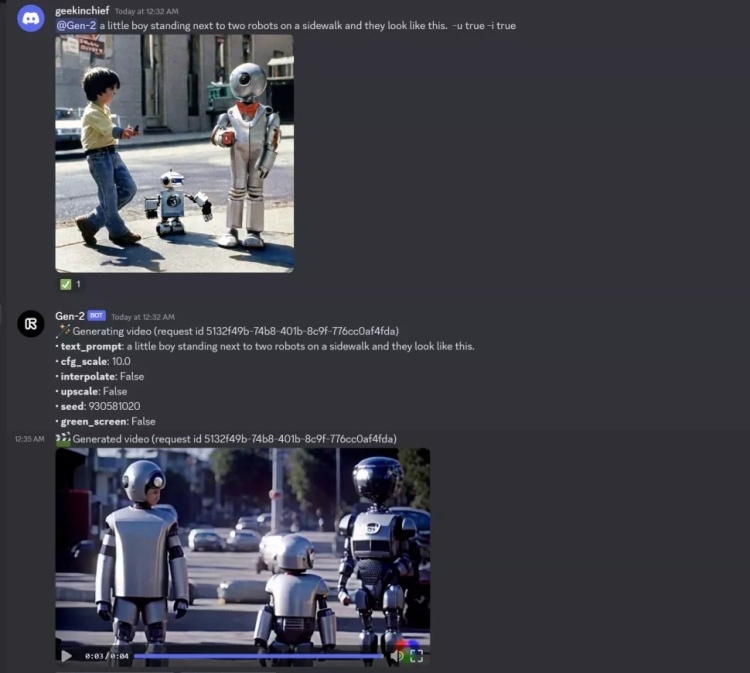Click geekinchief's message timestamp Today at 12:32 AM
The width and height of the screenshot is (750, 673).
[145, 11]
